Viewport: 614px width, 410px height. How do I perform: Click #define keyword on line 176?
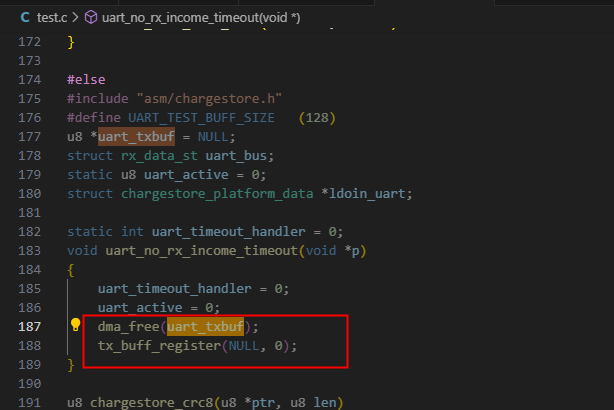(94, 118)
